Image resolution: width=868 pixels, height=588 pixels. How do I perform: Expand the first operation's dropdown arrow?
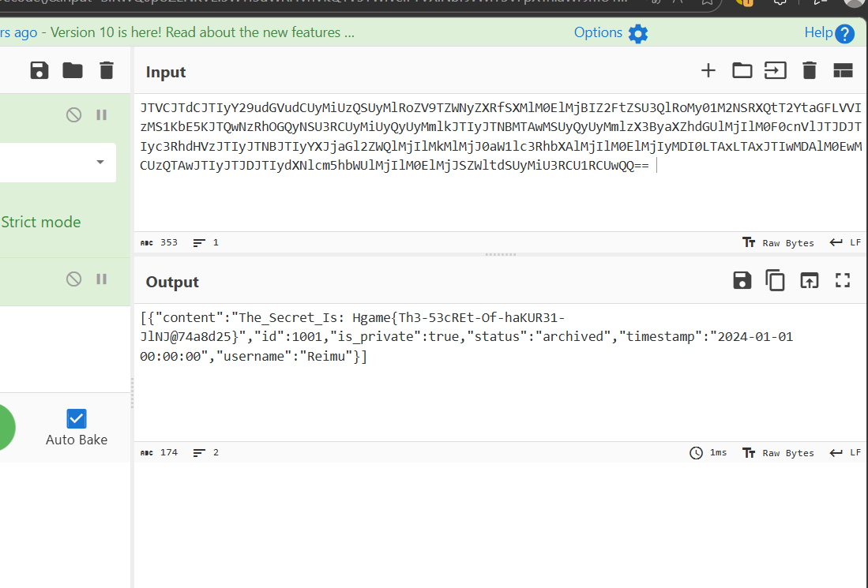(100, 163)
